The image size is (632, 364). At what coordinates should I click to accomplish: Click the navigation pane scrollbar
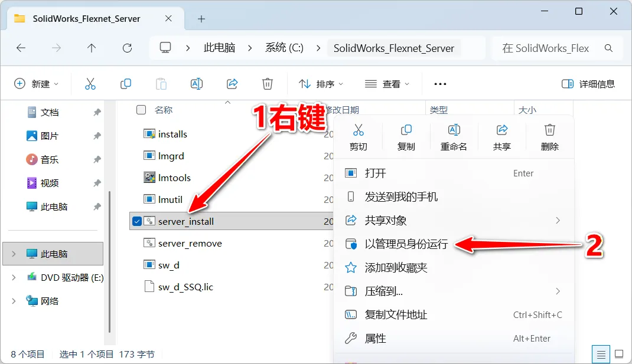pyautogui.click(x=109, y=262)
